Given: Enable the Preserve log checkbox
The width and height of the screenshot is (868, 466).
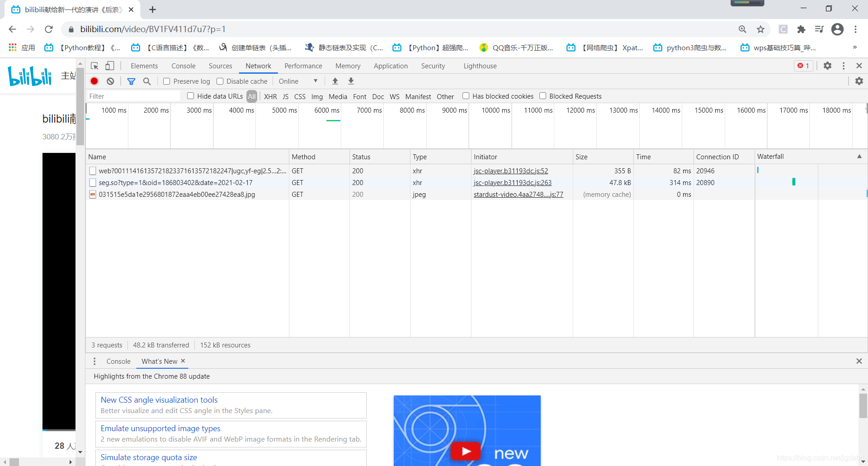Looking at the screenshot, I should click(x=167, y=81).
